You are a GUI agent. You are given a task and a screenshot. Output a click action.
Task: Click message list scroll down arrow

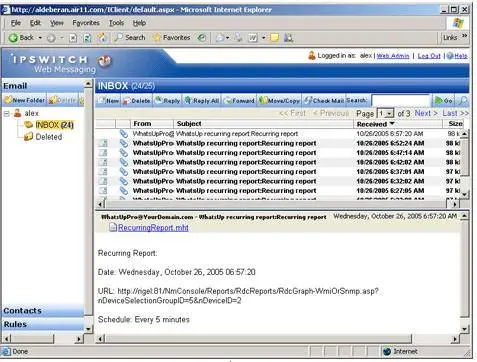click(465, 194)
